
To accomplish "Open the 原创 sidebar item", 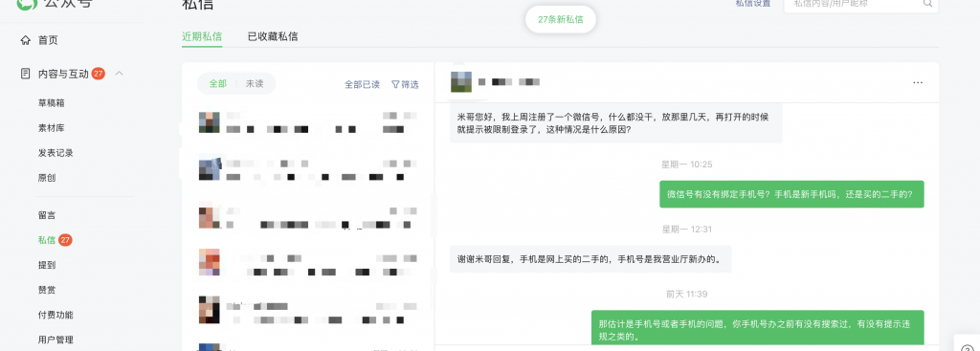I will (x=47, y=178).
